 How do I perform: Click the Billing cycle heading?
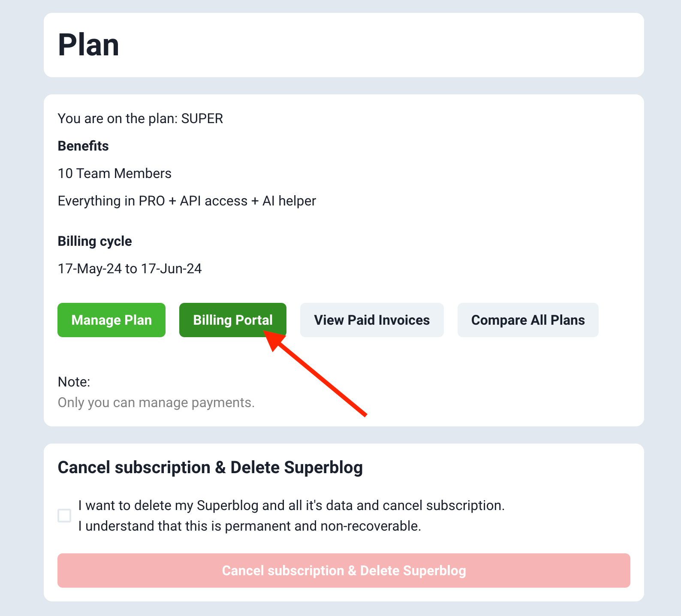click(95, 241)
